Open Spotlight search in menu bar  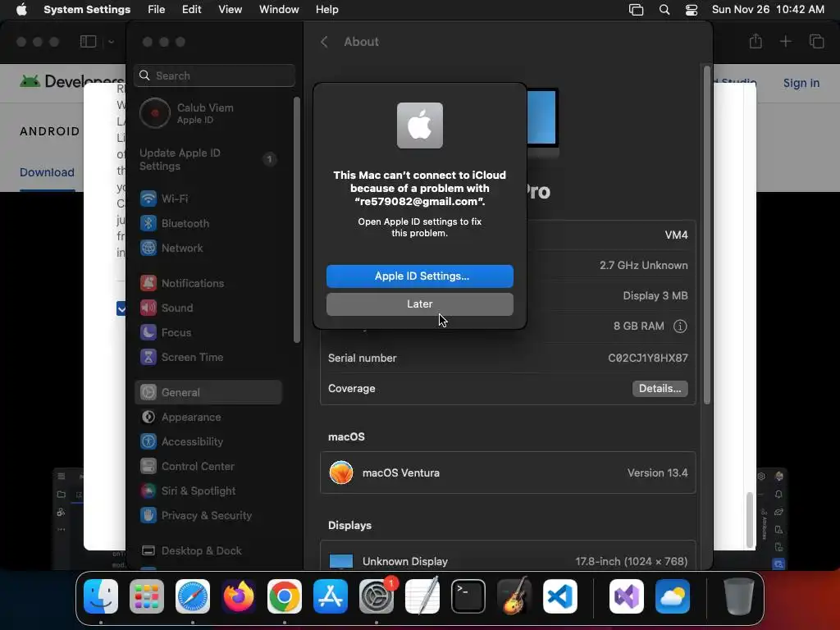click(664, 10)
